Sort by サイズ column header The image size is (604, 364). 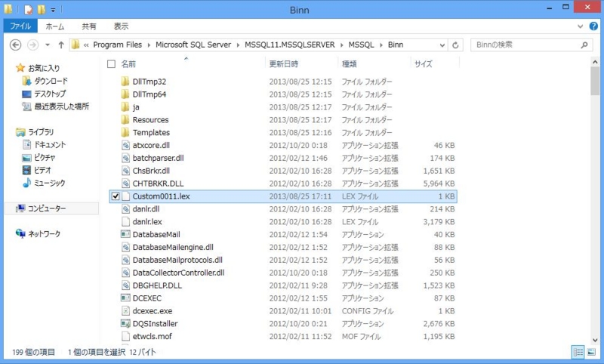(424, 64)
